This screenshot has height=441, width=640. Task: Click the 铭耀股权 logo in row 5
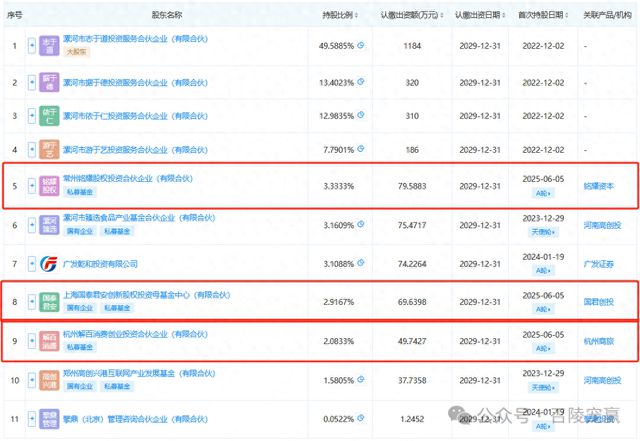coord(49,186)
